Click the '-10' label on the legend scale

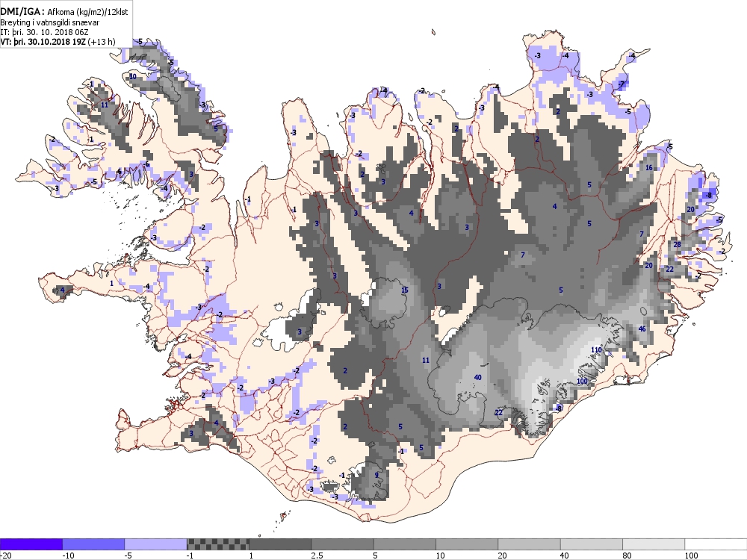coord(69,556)
